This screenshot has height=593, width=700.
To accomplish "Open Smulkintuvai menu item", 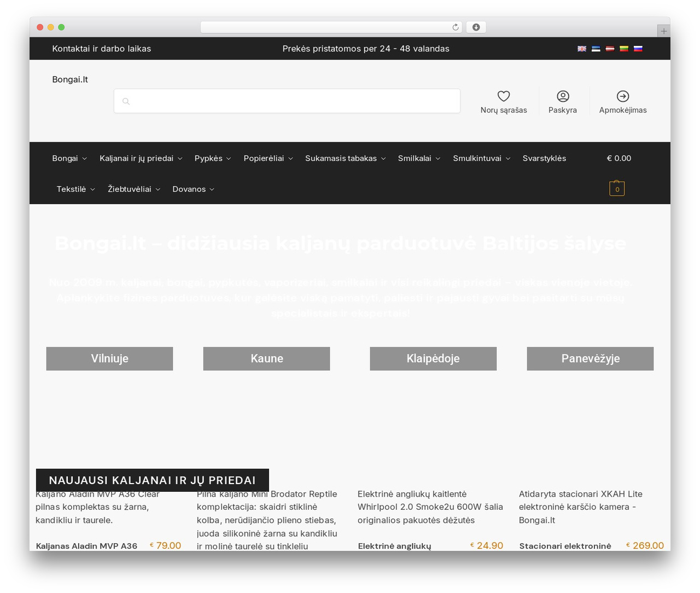I will pos(482,158).
